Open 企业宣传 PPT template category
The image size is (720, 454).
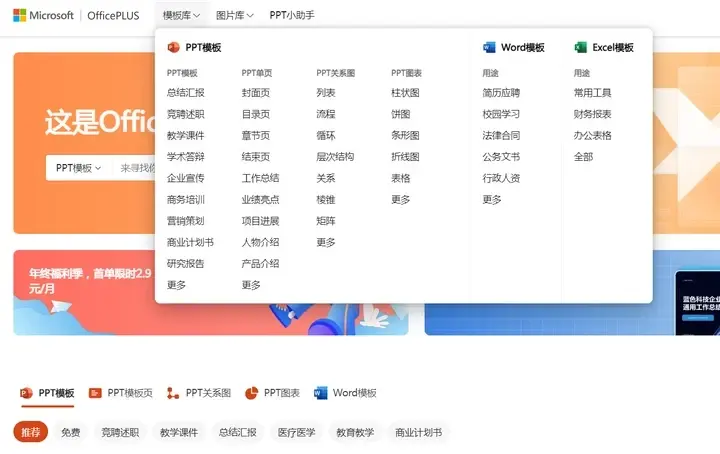186,178
